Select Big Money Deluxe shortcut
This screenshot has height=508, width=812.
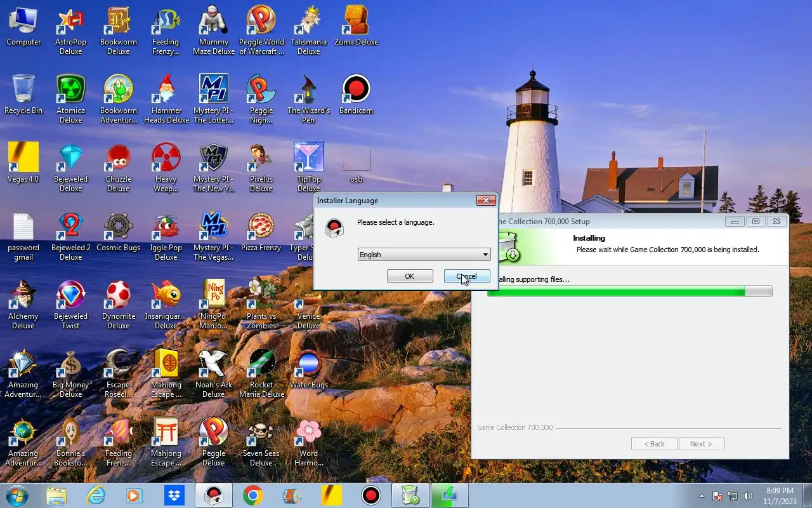pos(70,374)
